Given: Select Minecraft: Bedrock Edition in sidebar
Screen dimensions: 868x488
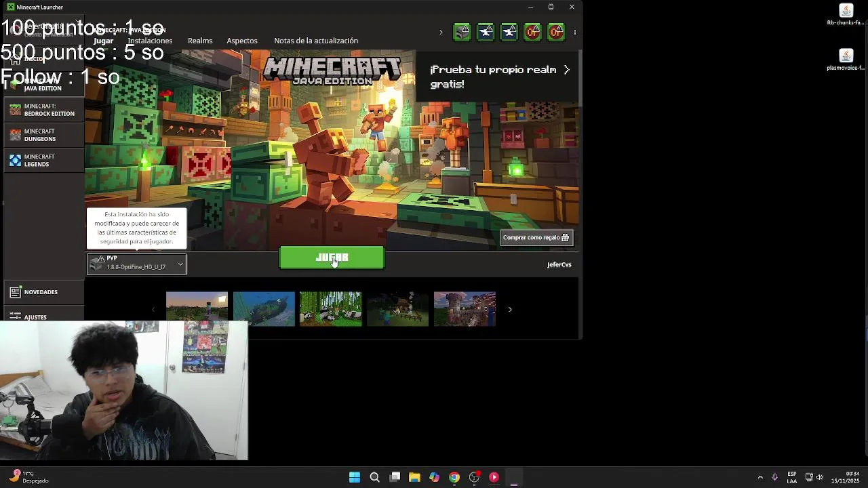Looking at the screenshot, I should pos(44,110).
